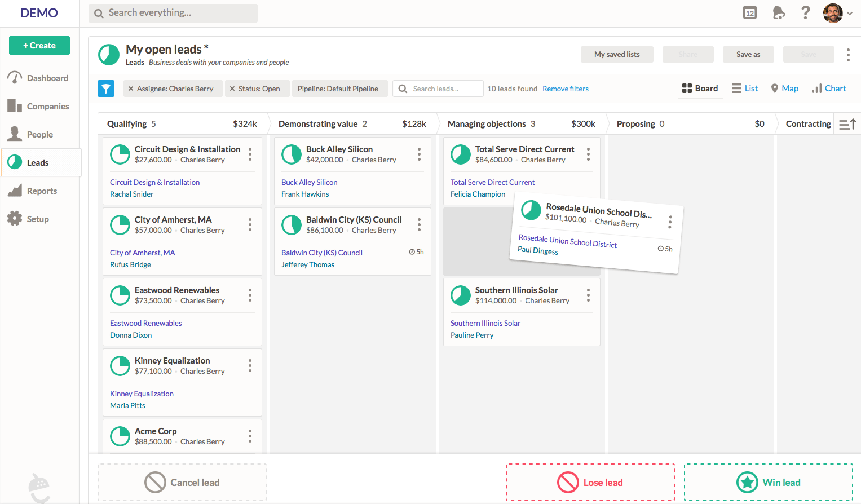
Task: Switch to Map view
Action: point(784,89)
